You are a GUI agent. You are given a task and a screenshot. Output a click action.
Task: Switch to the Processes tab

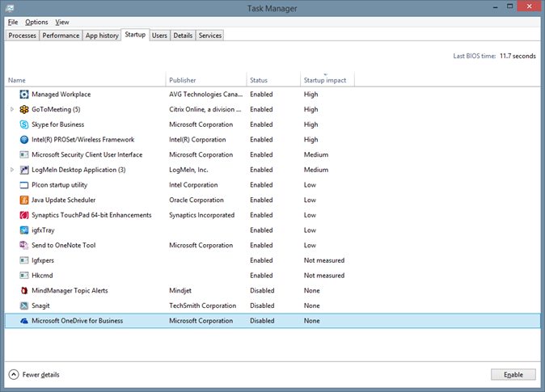coord(23,36)
